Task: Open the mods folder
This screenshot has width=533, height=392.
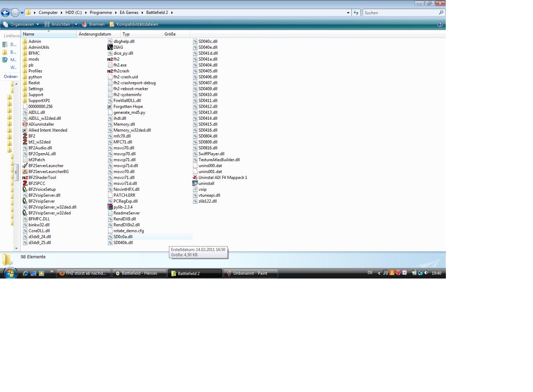Action: (x=33, y=59)
